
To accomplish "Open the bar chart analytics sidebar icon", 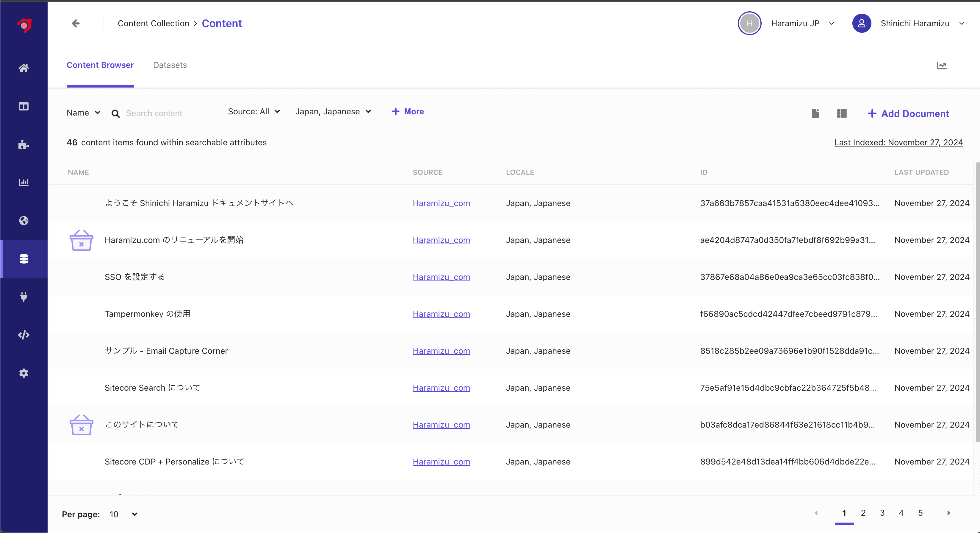I will click(24, 182).
